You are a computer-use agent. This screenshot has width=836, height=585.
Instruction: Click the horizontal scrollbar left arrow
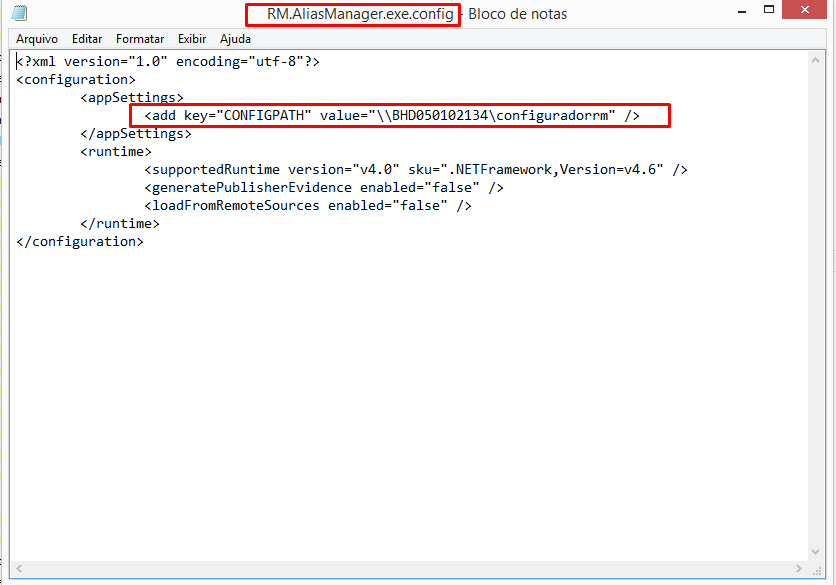tap(19, 568)
